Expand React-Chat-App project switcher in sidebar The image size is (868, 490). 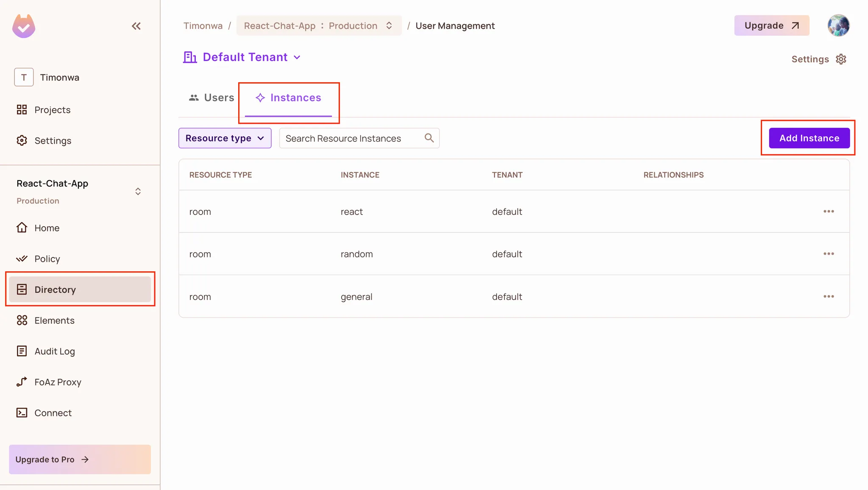[138, 192]
